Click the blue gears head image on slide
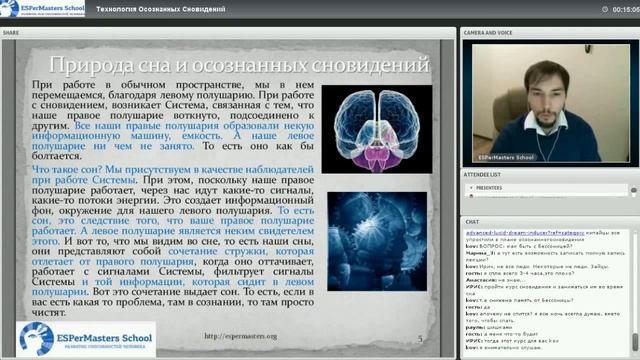 pyautogui.click(x=377, y=241)
